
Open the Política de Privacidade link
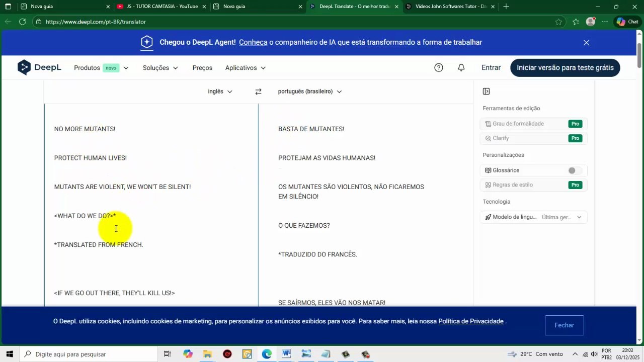pos(471,321)
